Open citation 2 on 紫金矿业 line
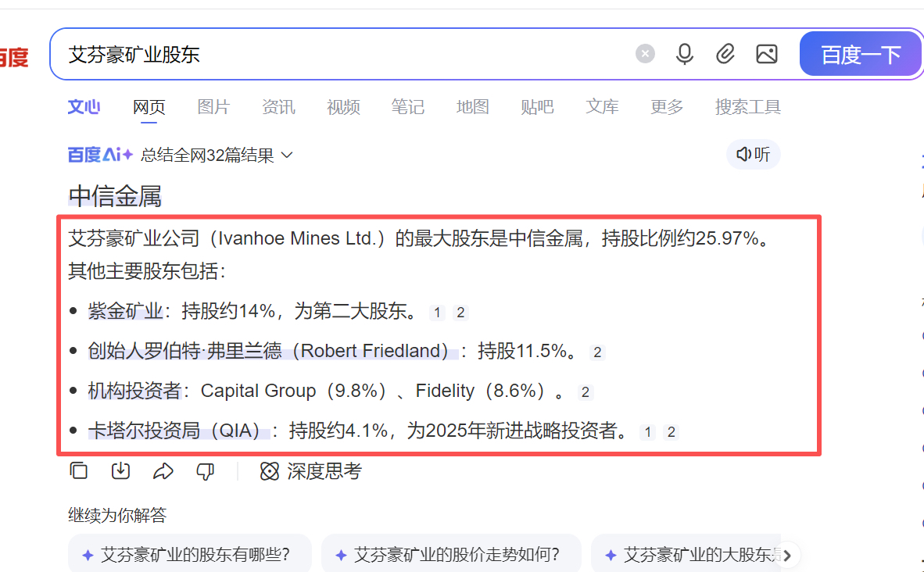This screenshot has width=924, height=572. point(460,313)
